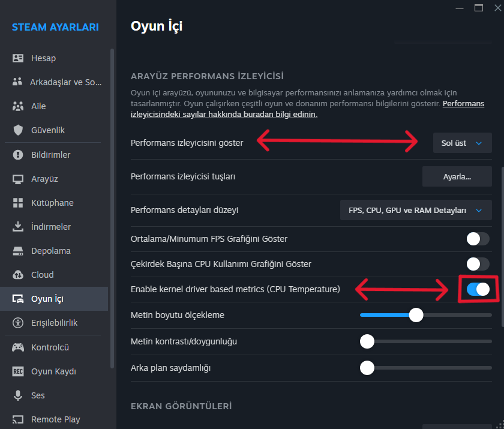
Task: Select the Aile settings section
Action: point(54,106)
